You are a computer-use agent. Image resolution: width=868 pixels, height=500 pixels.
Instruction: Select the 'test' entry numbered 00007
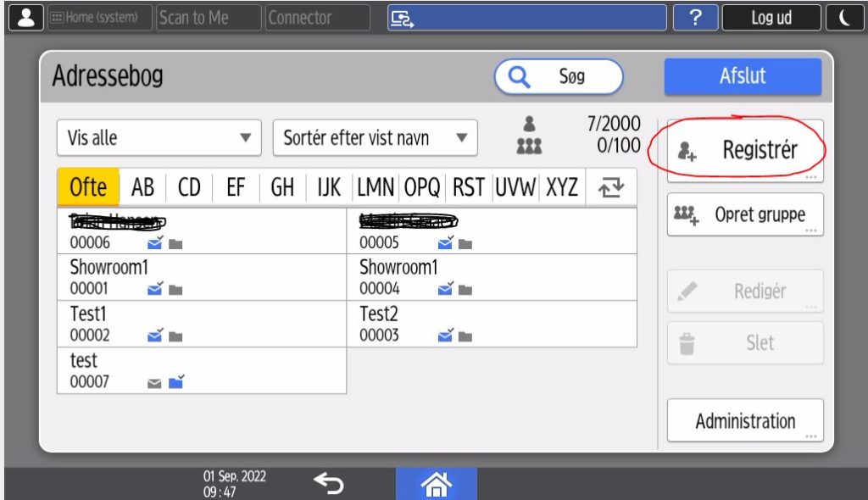[201, 371]
